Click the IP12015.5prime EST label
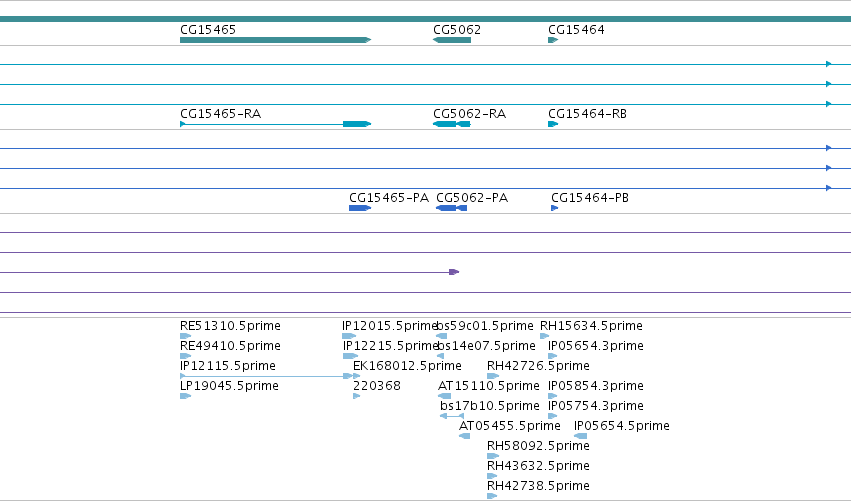 click(390, 326)
